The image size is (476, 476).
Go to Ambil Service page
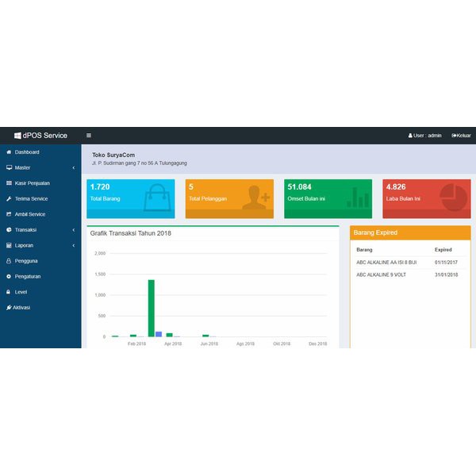pos(40,214)
